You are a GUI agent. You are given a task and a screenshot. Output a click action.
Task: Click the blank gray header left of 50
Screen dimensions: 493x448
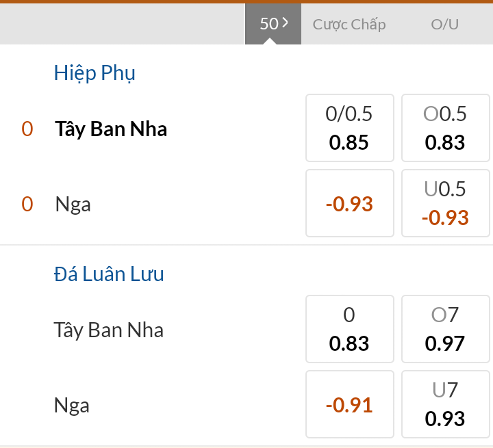[122, 25]
